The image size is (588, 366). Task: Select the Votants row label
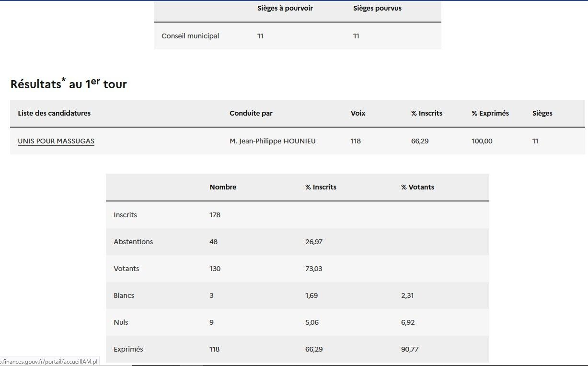click(x=126, y=269)
